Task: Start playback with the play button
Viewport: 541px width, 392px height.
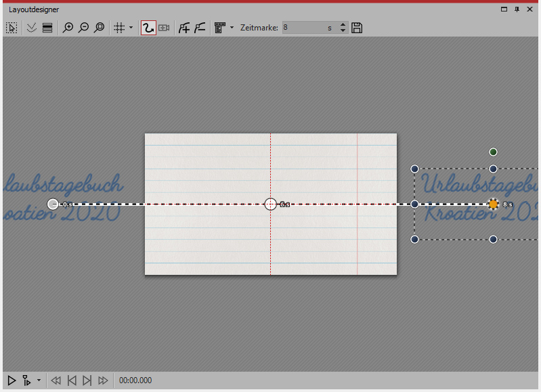Action: click(x=12, y=380)
